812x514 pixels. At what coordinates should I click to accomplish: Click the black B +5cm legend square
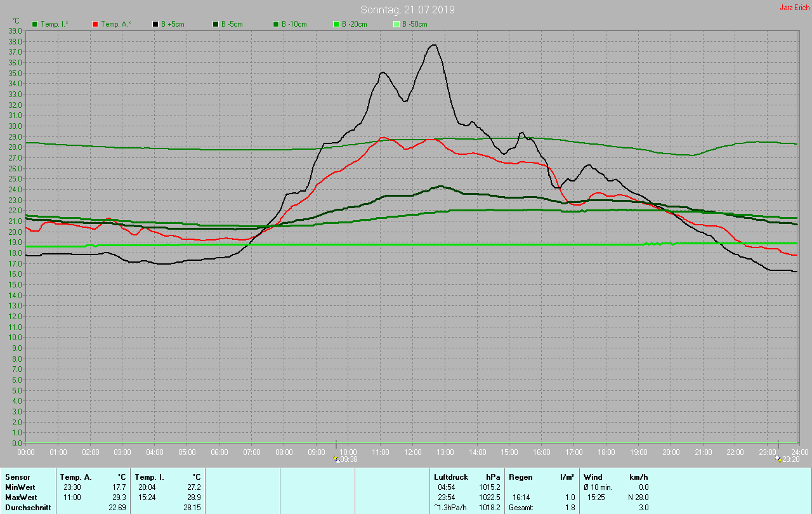[x=155, y=24]
